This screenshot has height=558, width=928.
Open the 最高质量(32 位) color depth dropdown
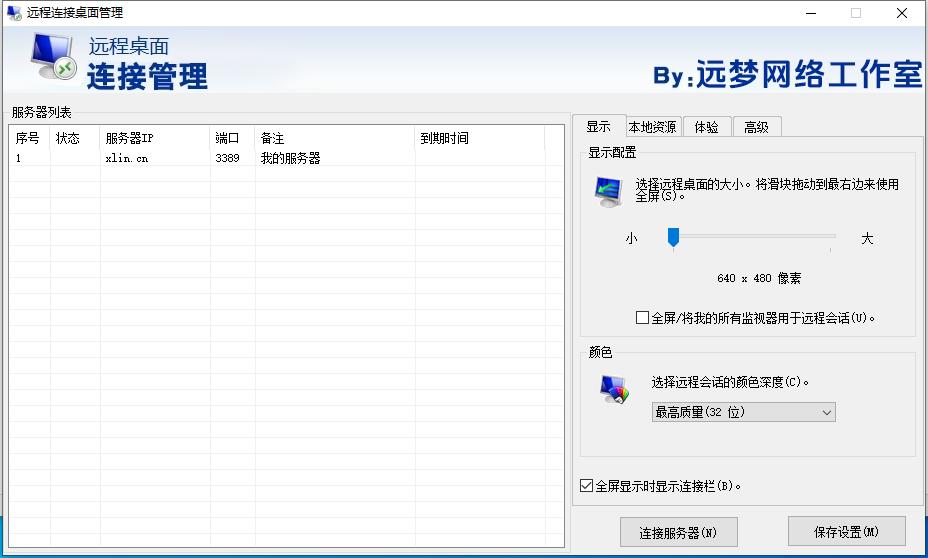point(743,412)
